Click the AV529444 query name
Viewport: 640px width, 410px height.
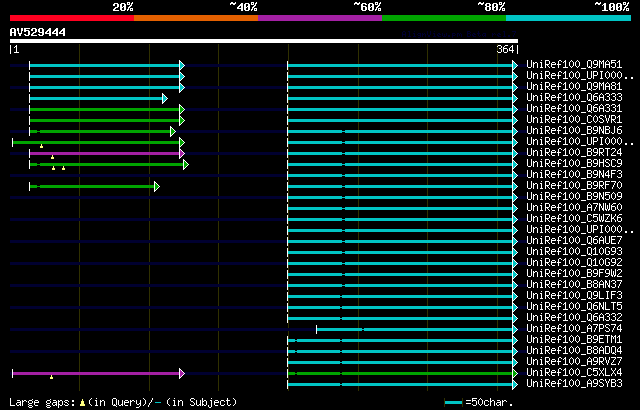coord(38,32)
